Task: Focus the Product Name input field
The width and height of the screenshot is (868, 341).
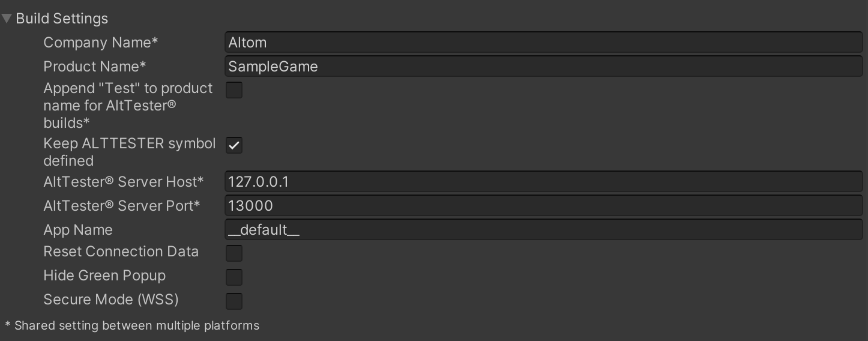Action: (543, 67)
